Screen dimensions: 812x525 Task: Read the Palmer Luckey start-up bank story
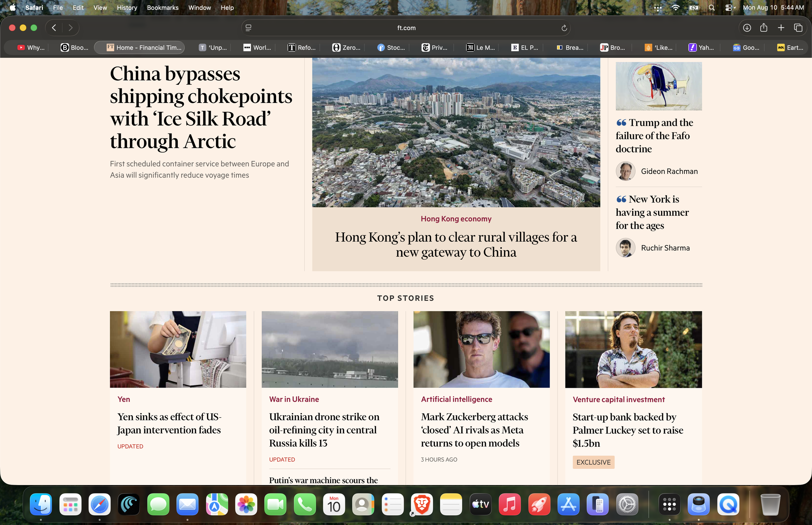(628, 430)
